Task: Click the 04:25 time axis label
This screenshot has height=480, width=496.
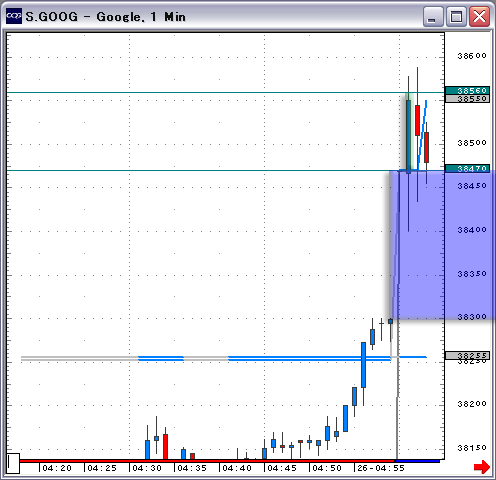Action: click(102, 468)
